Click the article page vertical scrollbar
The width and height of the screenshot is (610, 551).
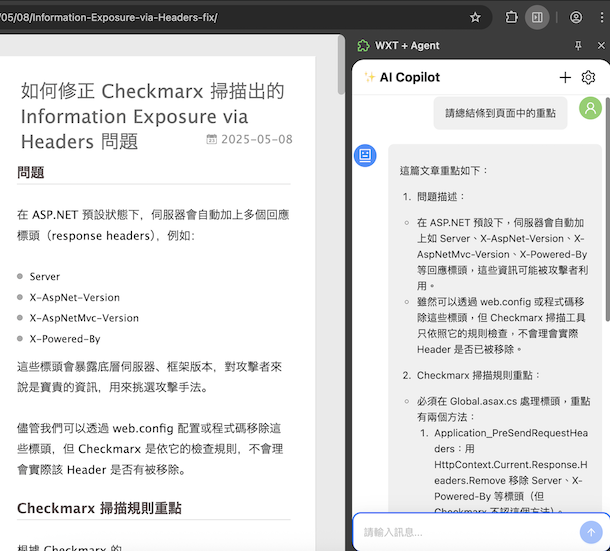tap(341, 65)
